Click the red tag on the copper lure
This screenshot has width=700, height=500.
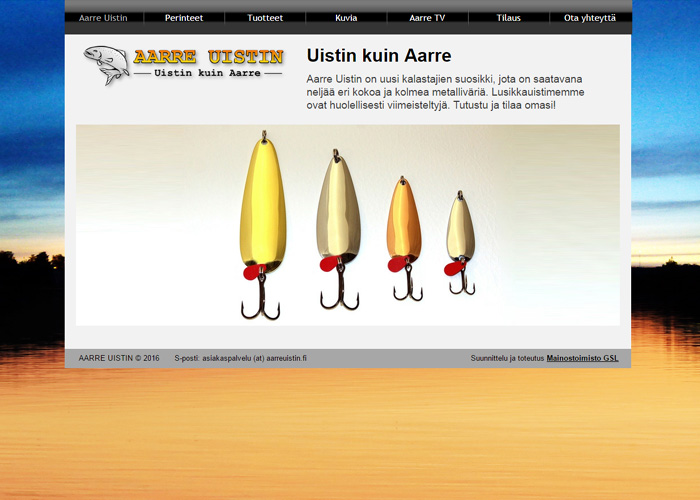coord(396,265)
